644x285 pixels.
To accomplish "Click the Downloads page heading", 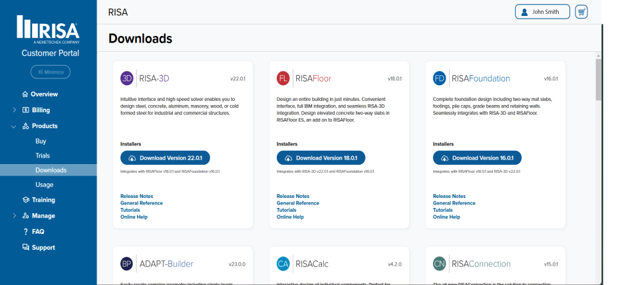I will pos(140,39).
